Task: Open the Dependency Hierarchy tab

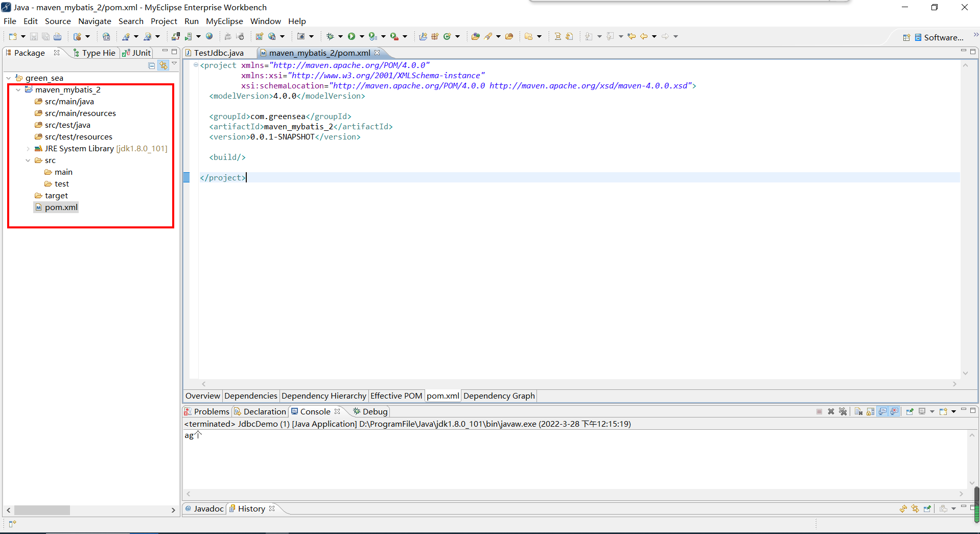Action: point(323,396)
